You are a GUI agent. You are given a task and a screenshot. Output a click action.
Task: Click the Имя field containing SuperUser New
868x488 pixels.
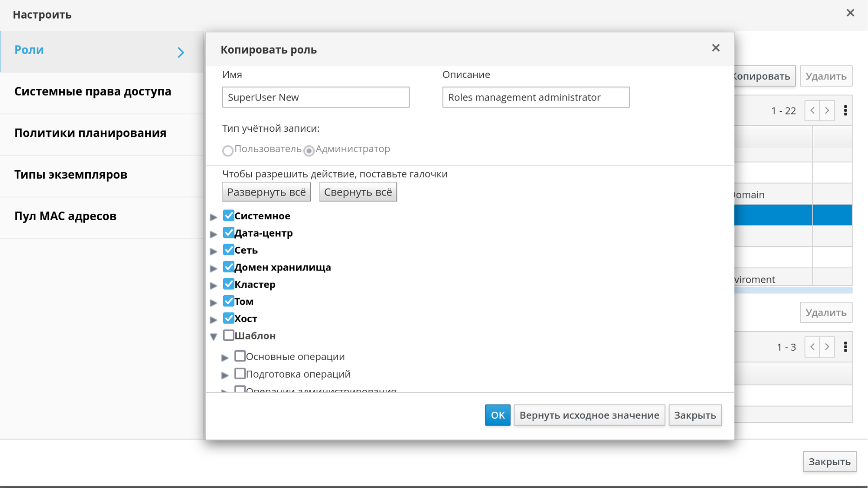315,97
